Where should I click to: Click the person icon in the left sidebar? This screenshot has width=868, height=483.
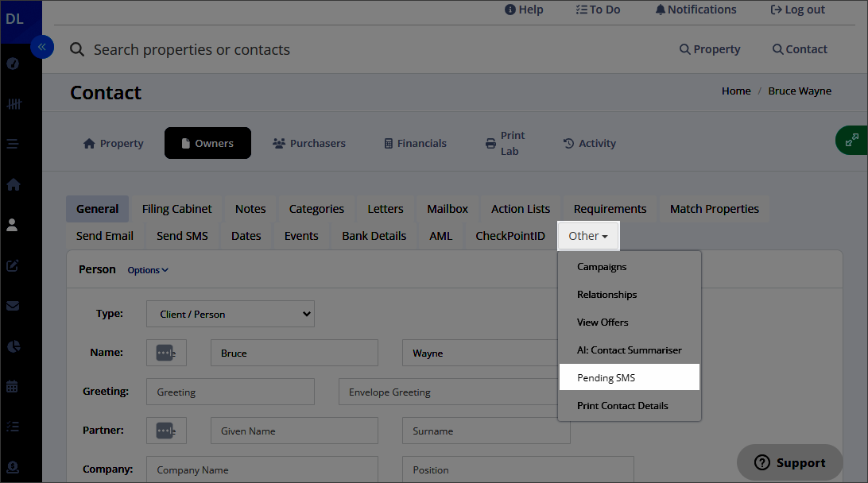[13, 225]
